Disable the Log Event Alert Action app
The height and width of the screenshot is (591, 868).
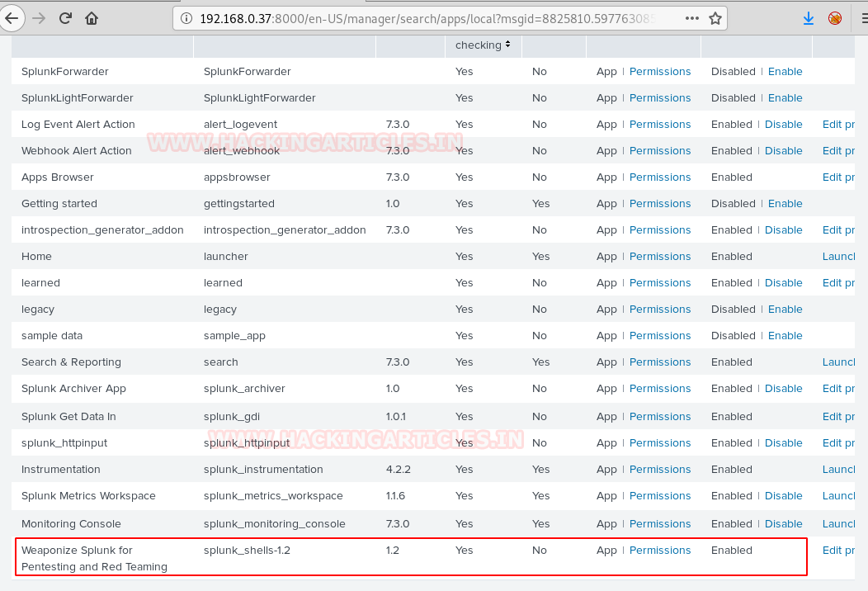(783, 125)
